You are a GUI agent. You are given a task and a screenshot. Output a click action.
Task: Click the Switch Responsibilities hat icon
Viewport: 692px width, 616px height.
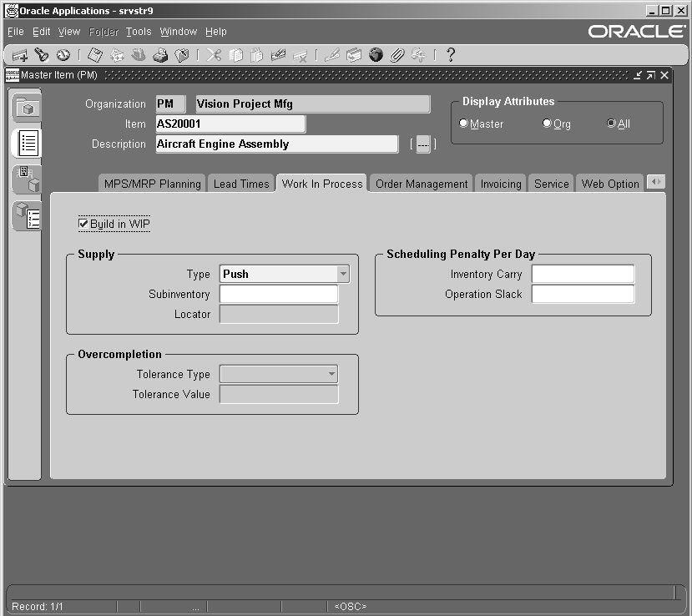pos(139,55)
